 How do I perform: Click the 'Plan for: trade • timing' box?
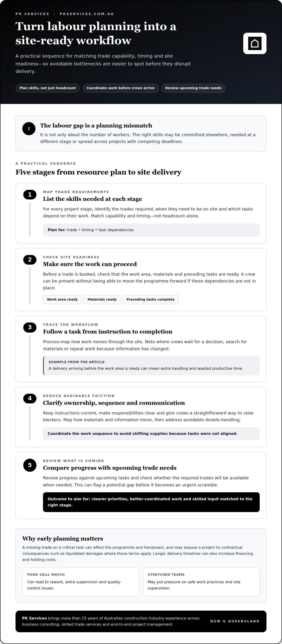pyautogui.click(x=151, y=230)
